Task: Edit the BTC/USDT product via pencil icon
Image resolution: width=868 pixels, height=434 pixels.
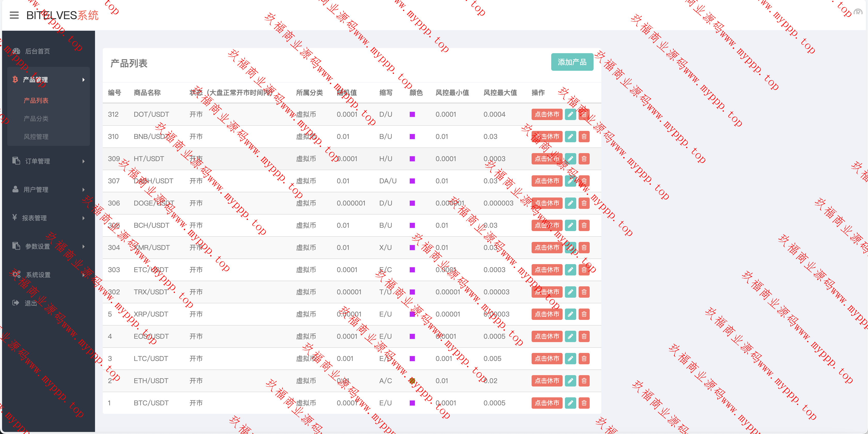Action: (x=570, y=403)
